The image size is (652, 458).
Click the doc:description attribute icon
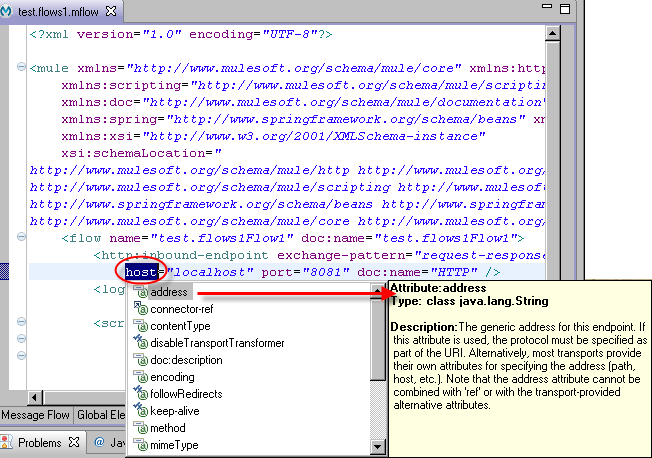(x=141, y=360)
